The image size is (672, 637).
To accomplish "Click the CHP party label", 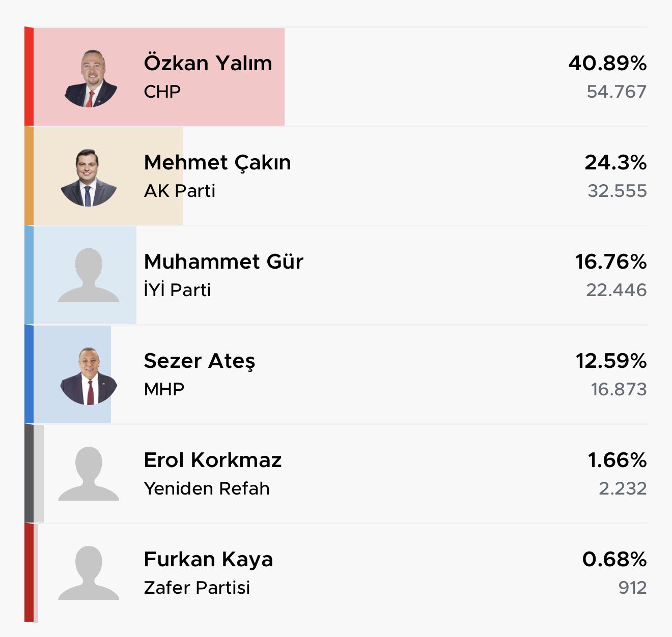I will pos(162,92).
